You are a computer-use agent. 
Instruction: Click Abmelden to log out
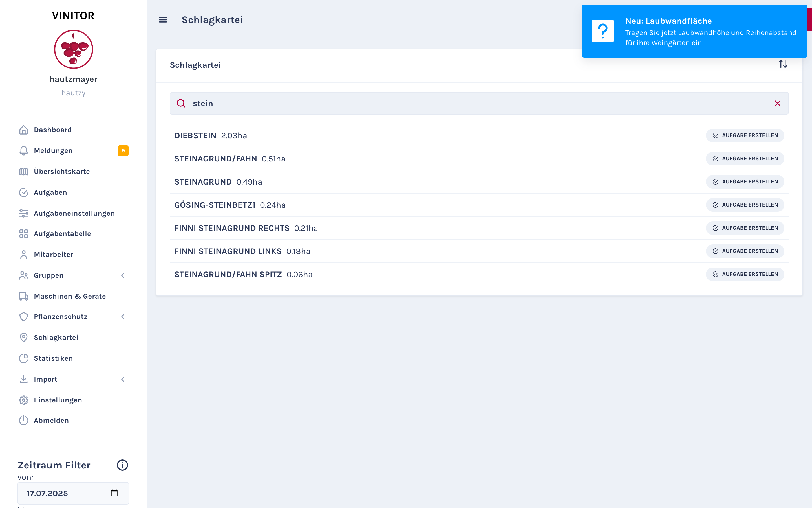click(51, 420)
